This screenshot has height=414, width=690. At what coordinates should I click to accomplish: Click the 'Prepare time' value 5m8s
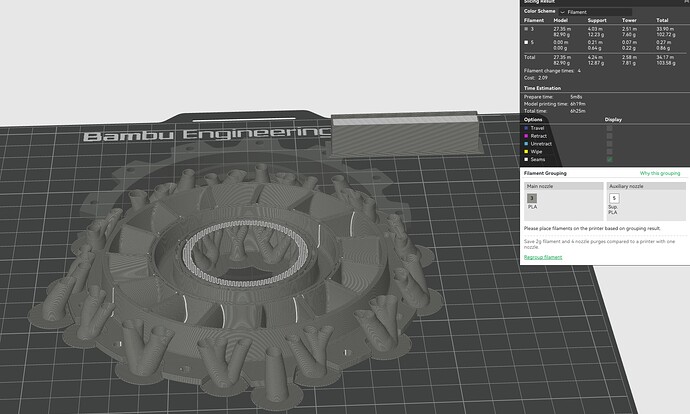(x=576, y=97)
